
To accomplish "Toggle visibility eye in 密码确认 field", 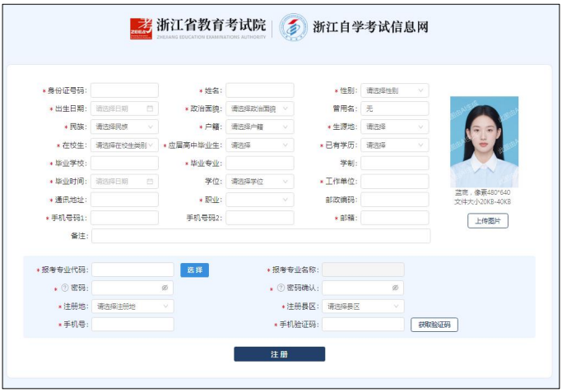I will (x=395, y=288).
